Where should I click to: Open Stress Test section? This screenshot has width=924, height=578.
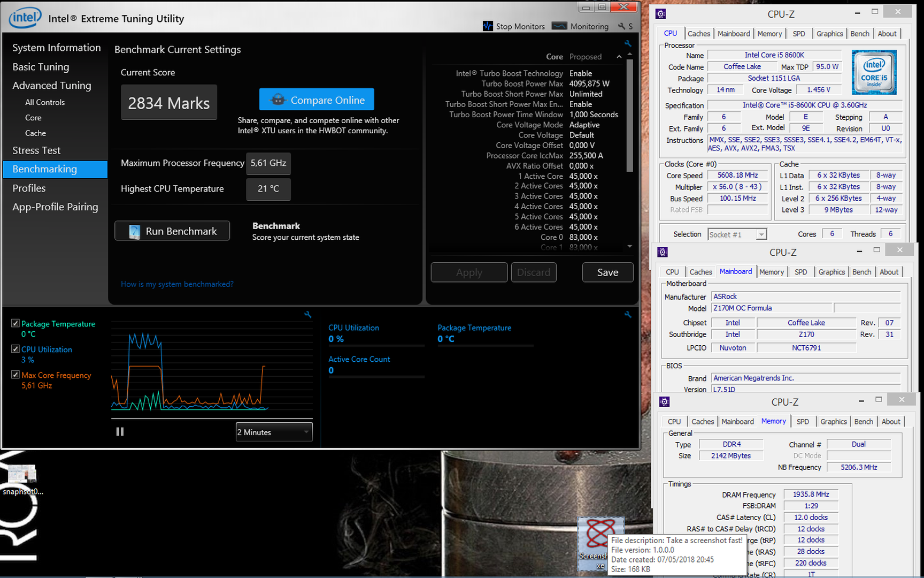pos(36,150)
